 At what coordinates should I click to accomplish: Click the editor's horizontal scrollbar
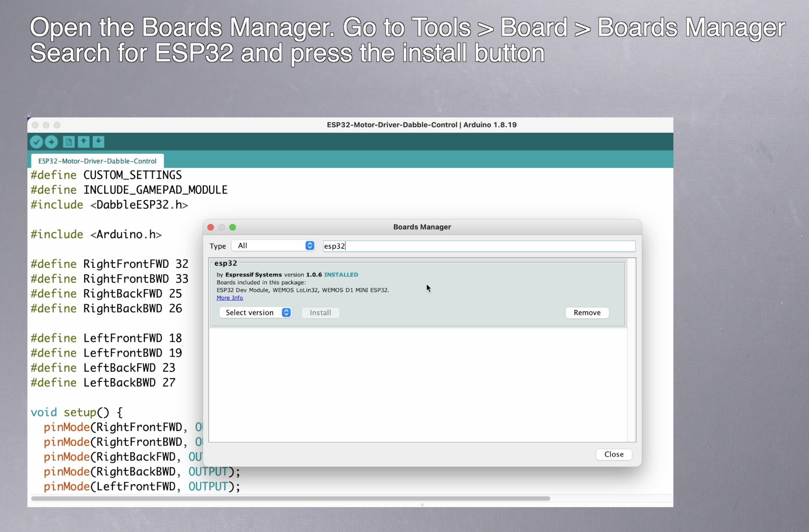point(291,498)
